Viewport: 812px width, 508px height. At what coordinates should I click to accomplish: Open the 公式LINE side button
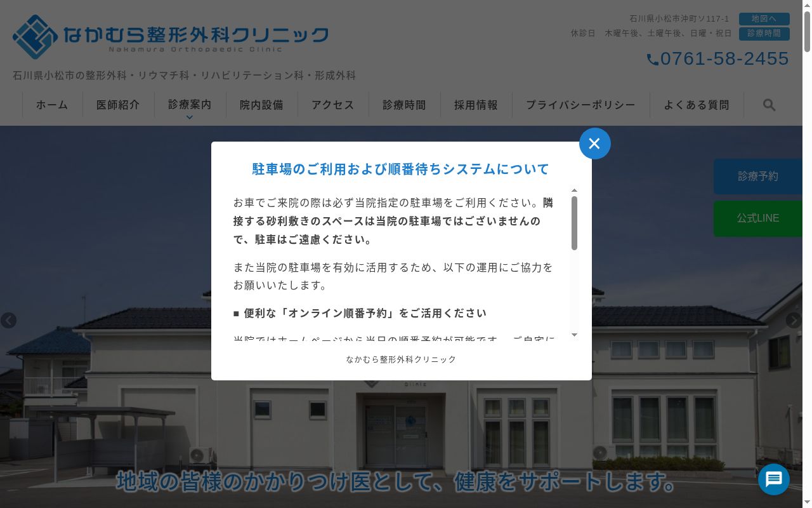coord(758,218)
